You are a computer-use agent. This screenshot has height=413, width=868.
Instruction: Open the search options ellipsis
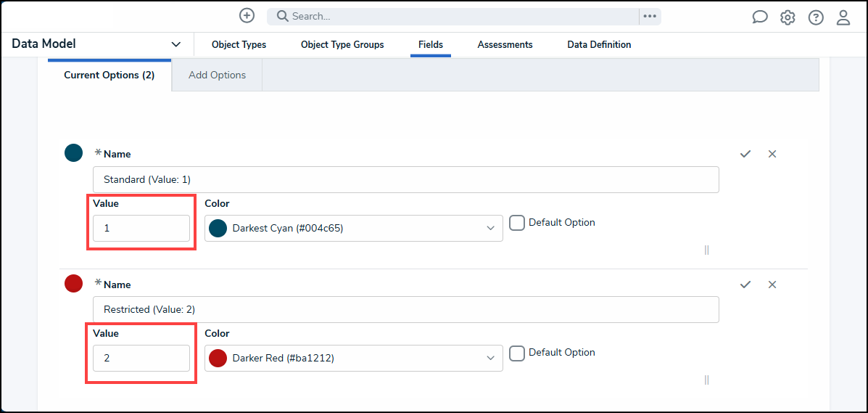click(x=650, y=16)
